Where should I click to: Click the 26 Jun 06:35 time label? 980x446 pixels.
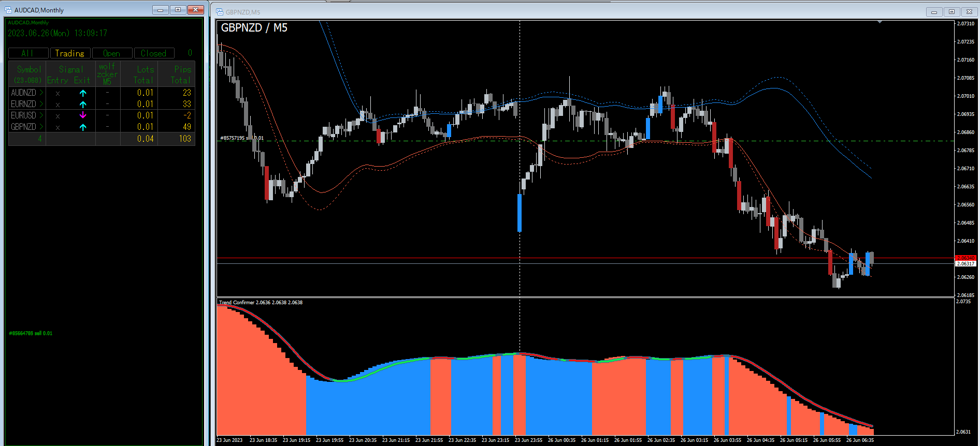pos(860,440)
